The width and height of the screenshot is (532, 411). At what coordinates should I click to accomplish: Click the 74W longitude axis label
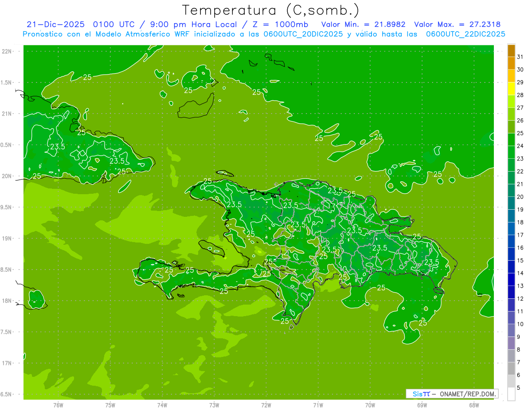point(162,405)
